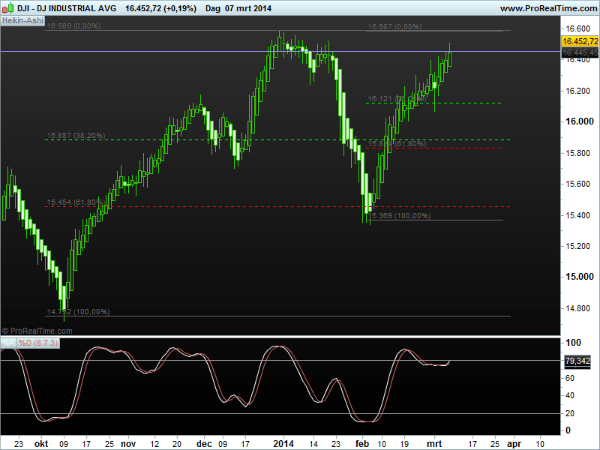Select the 15.369 (100,00%) Fibonacci label
Screen dimensions: 600x450
(401, 216)
